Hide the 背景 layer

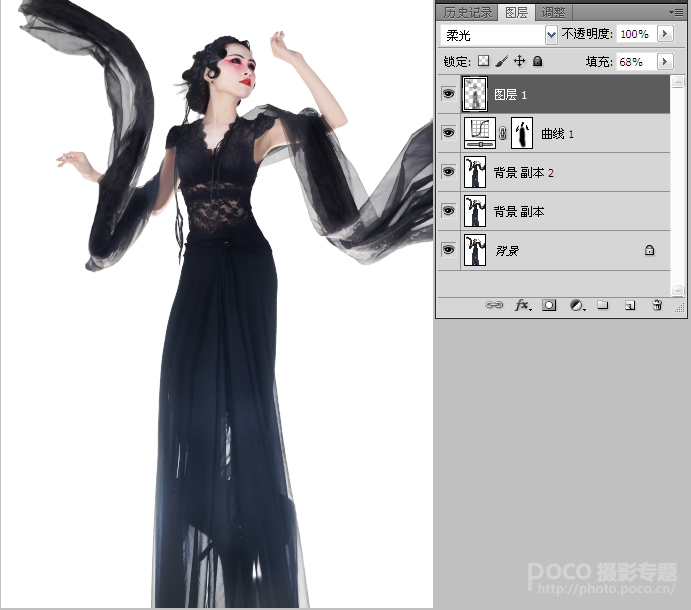tap(449, 250)
